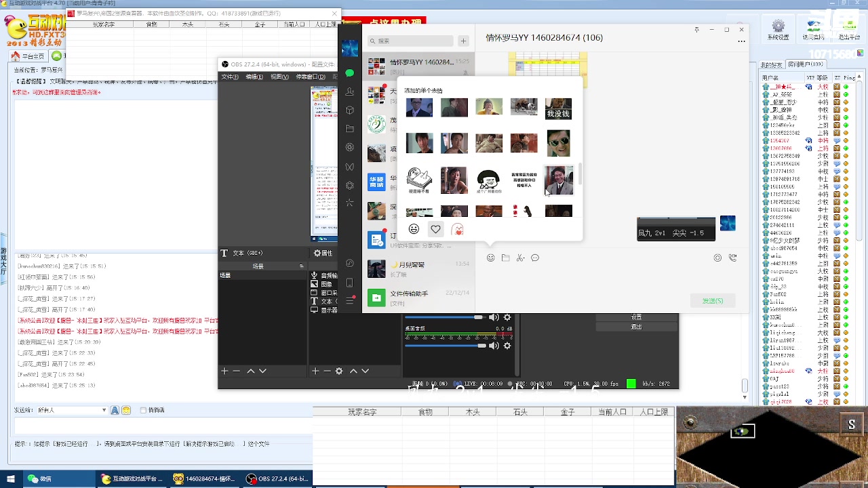Click the OBS source Properties button
The height and width of the screenshot is (488, 868).
323,253
